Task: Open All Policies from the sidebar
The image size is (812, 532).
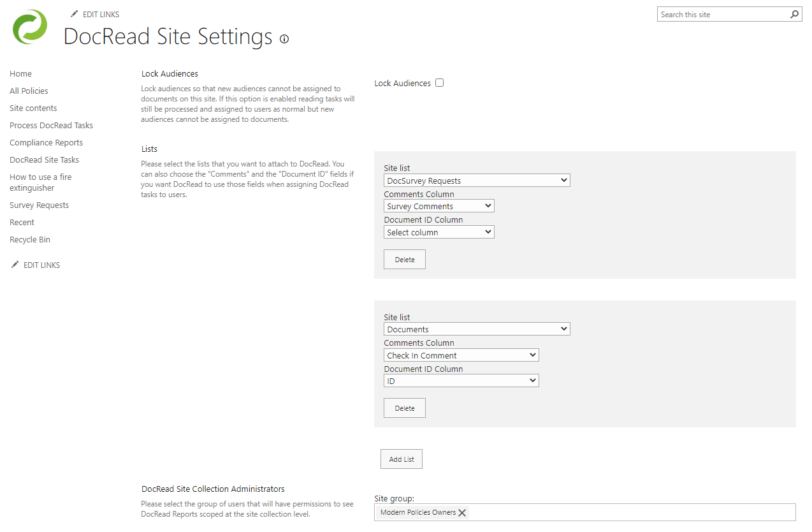Action: (x=29, y=91)
